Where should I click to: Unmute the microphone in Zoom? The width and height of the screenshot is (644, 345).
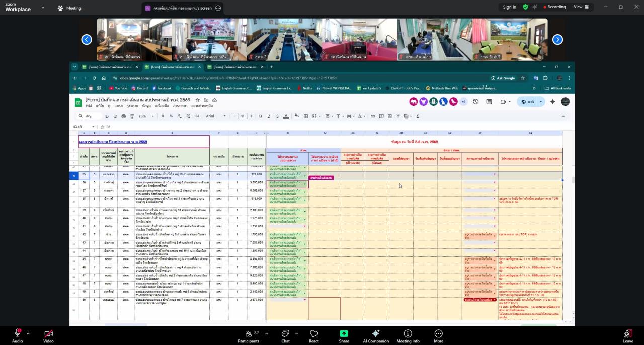[x=17, y=336]
